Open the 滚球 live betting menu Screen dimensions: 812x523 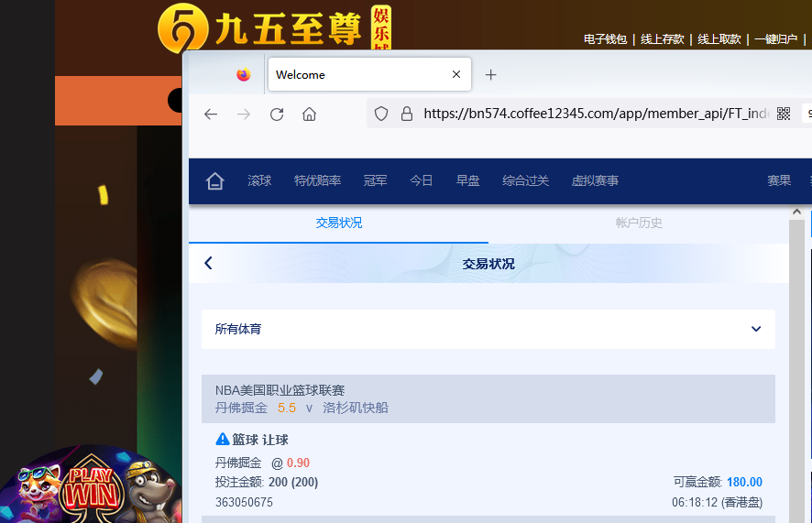[259, 181]
